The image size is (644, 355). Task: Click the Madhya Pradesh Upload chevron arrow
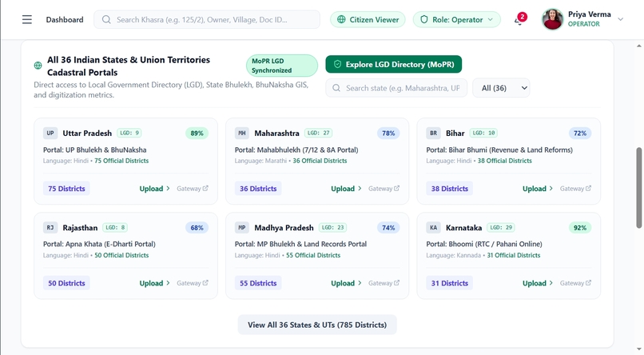click(360, 283)
